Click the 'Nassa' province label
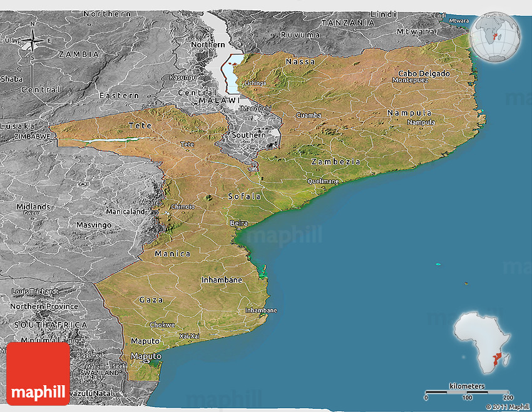This screenshot has height=412, width=532. tap(300, 62)
